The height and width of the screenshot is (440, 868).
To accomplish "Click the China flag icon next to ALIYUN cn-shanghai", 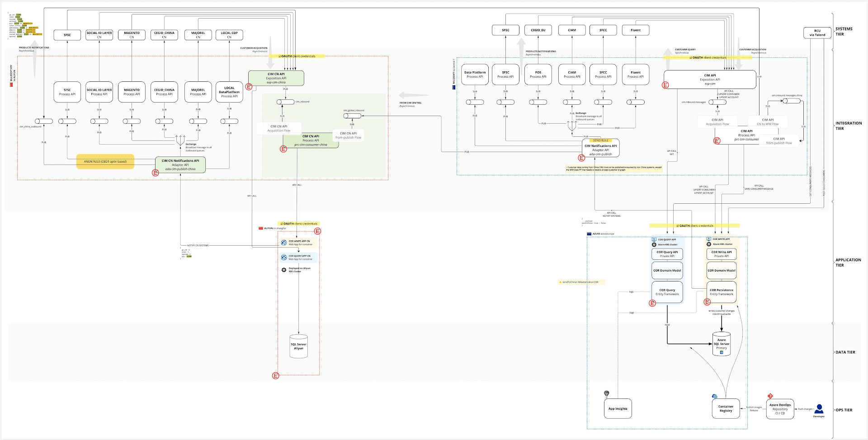I will pyautogui.click(x=261, y=228).
